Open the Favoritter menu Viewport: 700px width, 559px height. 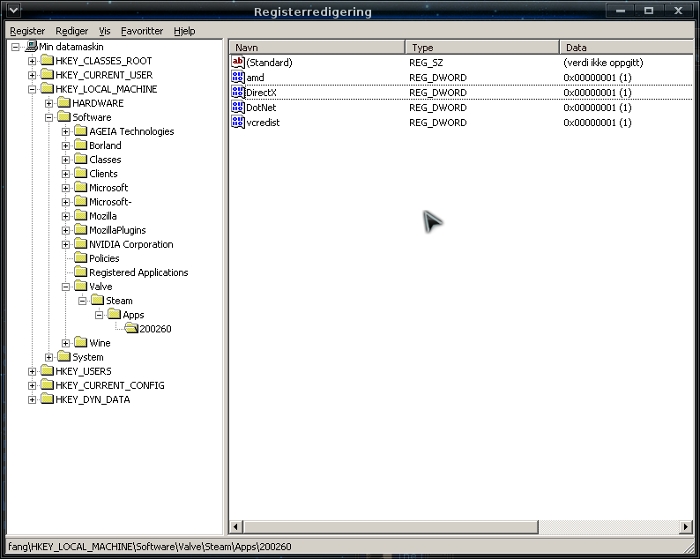point(142,31)
